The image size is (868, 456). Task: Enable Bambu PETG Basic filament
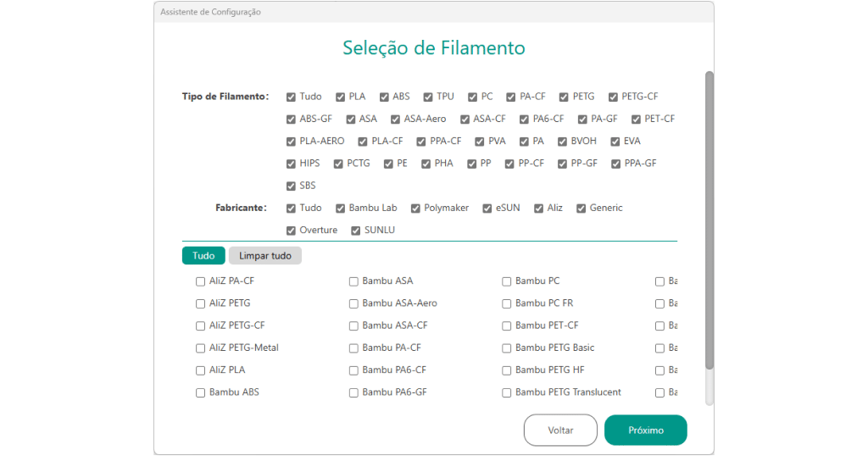[x=507, y=348]
